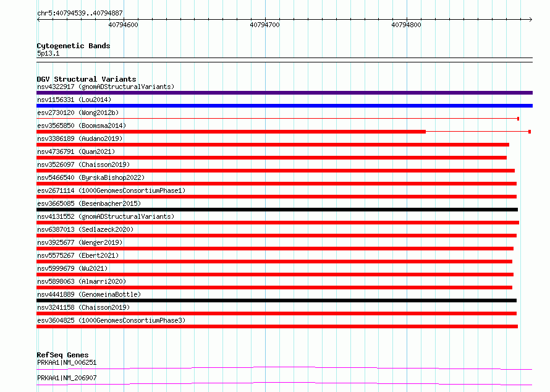Click variant label nsv3526097 (Chaisson2019)

coord(83,164)
